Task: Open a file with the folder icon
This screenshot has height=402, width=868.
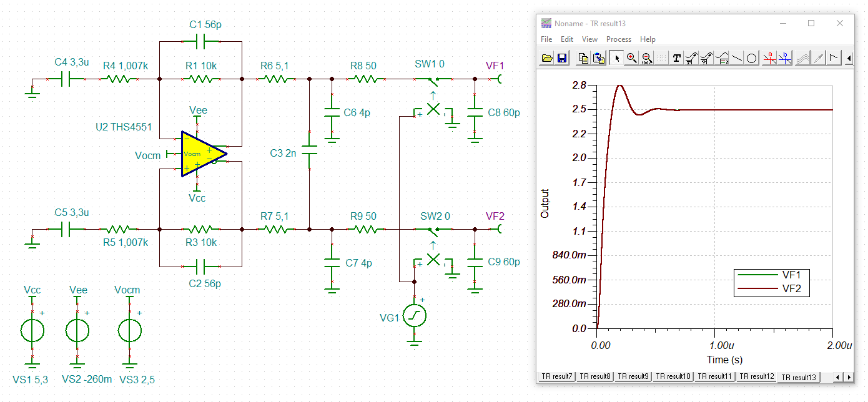Action: 547,58
